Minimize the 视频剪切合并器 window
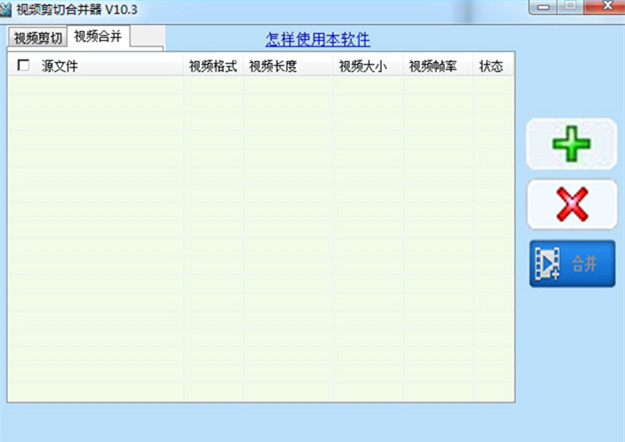The height and width of the screenshot is (442, 625). 543,7
